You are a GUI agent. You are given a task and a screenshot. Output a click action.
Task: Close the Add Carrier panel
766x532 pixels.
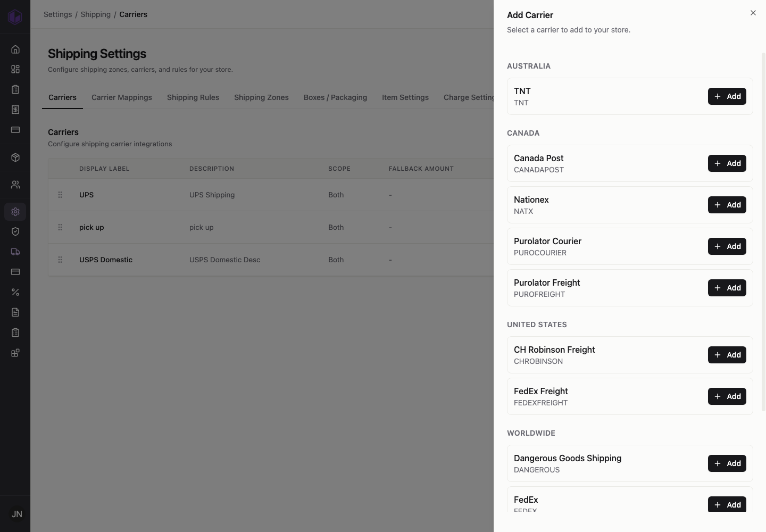(x=753, y=13)
